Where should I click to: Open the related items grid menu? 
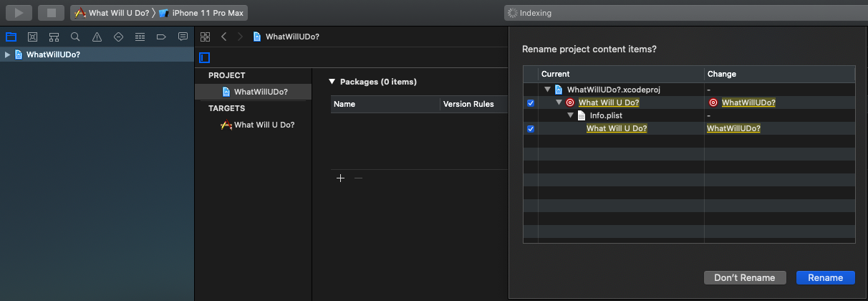(x=205, y=37)
